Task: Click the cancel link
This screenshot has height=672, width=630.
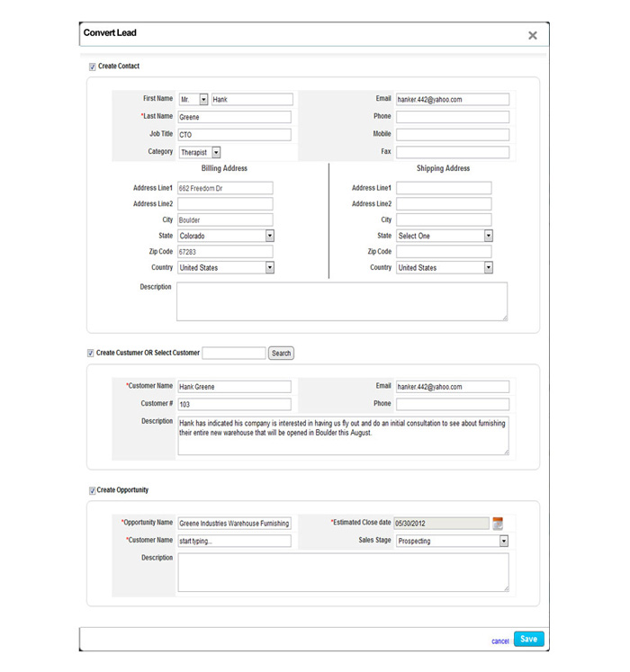Action: (500, 641)
